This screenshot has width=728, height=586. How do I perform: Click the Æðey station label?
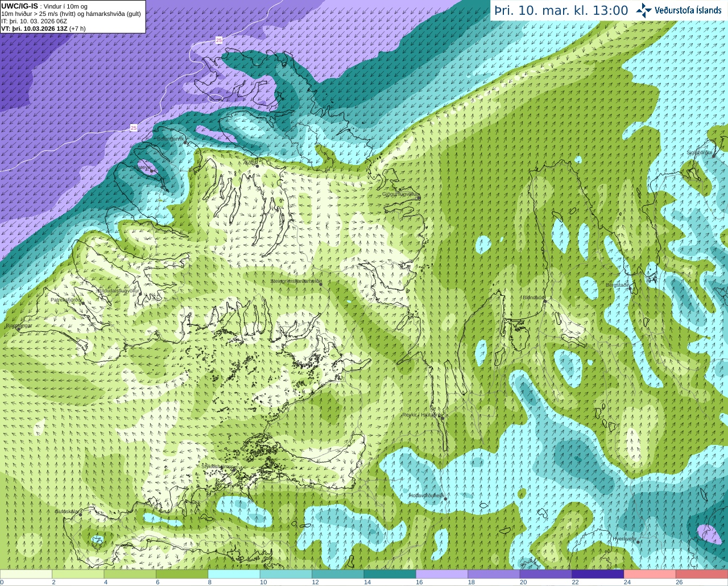(250, 163)
